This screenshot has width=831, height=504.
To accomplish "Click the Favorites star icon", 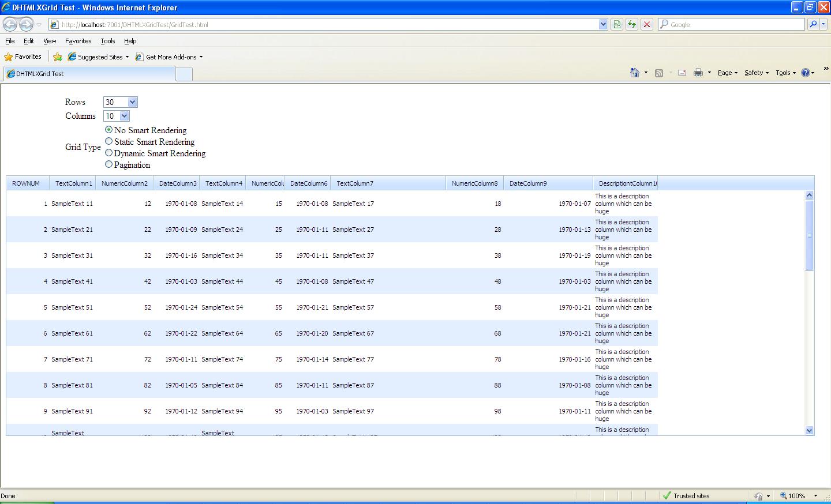I will tap(9, 57).
